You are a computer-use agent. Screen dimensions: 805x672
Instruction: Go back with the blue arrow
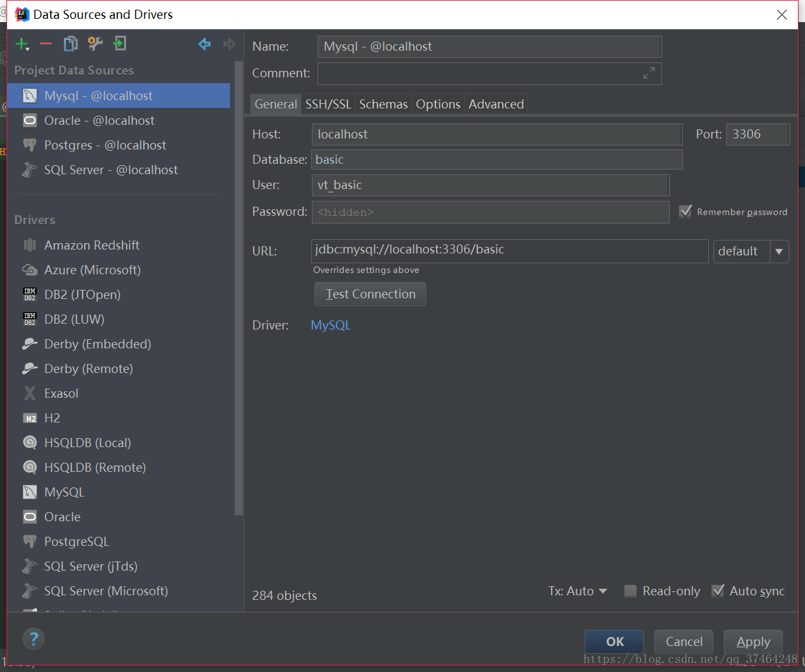pos(205,44)
